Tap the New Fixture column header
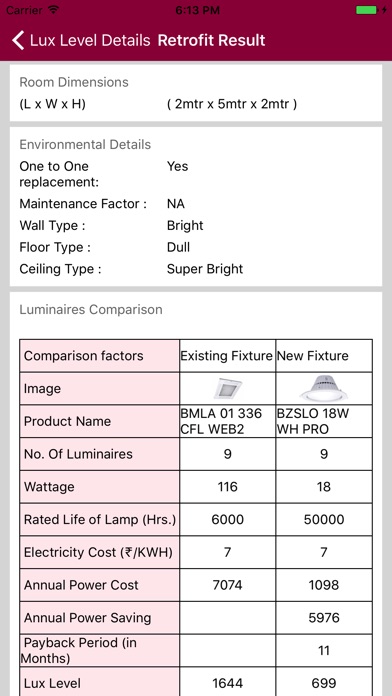Viewport: 392px width, 696px height. coord(313,356)
